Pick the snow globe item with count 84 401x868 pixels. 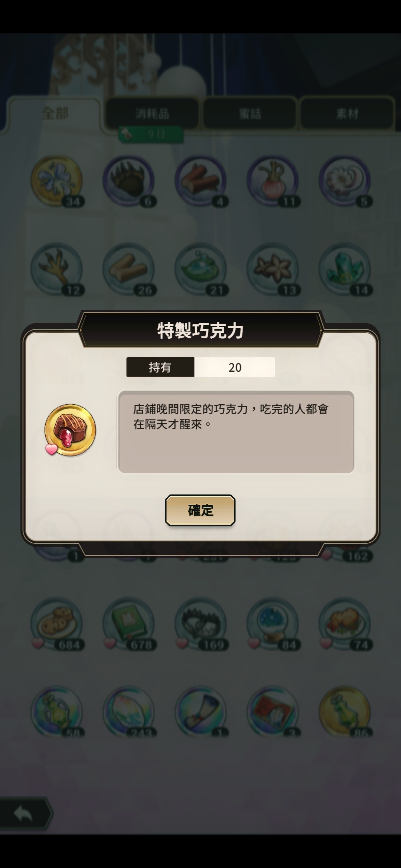[273, 624]
